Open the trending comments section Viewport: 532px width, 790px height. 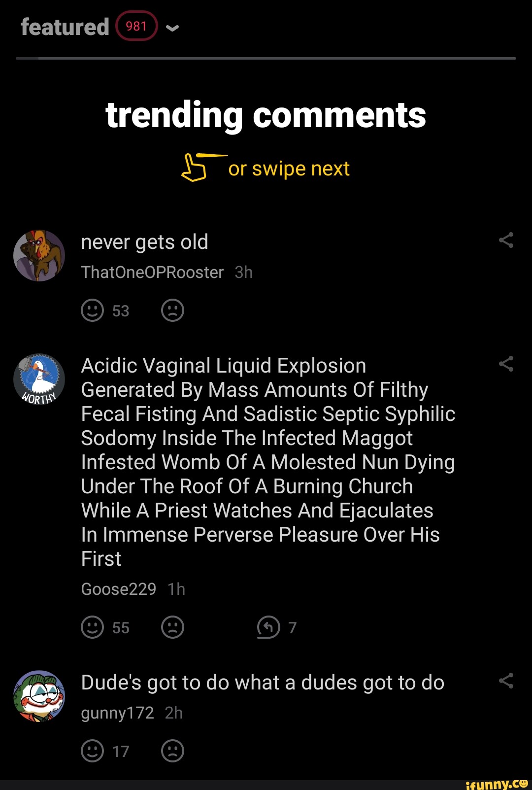pos(266,116)
